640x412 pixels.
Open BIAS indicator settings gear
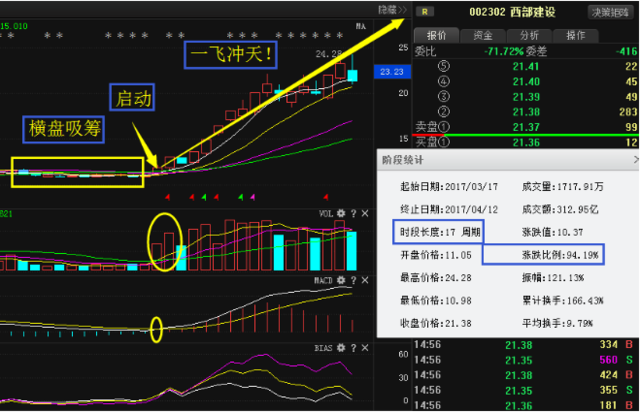point(341,348)
